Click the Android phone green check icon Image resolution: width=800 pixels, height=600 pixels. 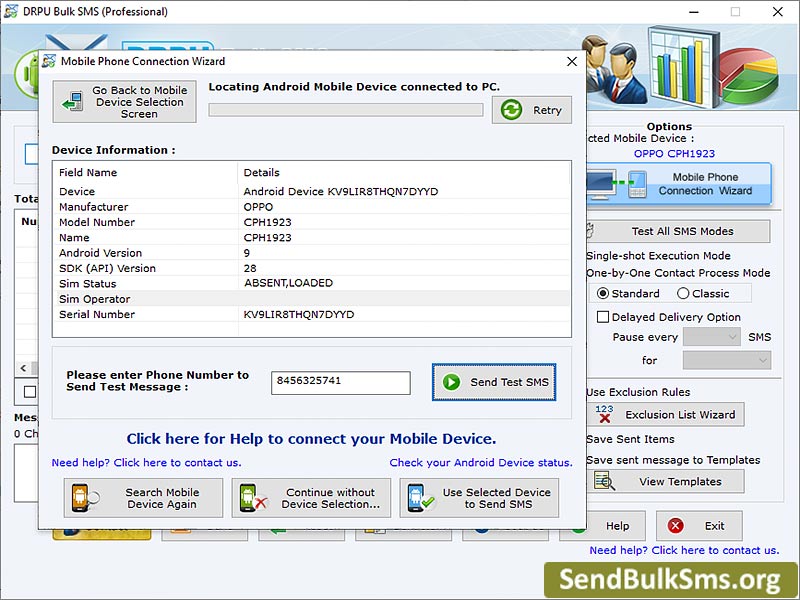[421, 498]
